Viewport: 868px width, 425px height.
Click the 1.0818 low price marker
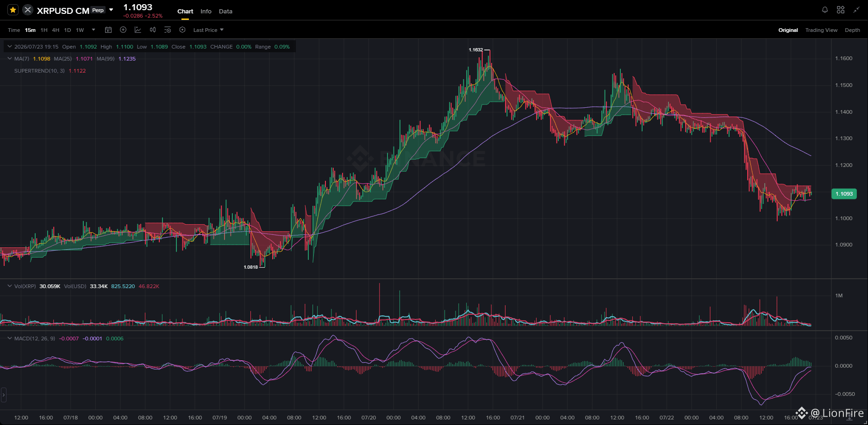(x=250, y=267)
